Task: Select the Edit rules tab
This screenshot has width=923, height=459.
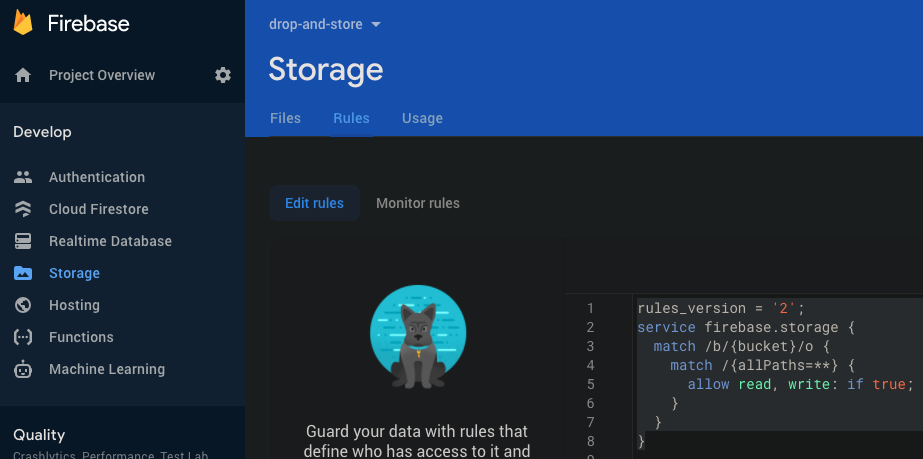Action: [314, 203]
